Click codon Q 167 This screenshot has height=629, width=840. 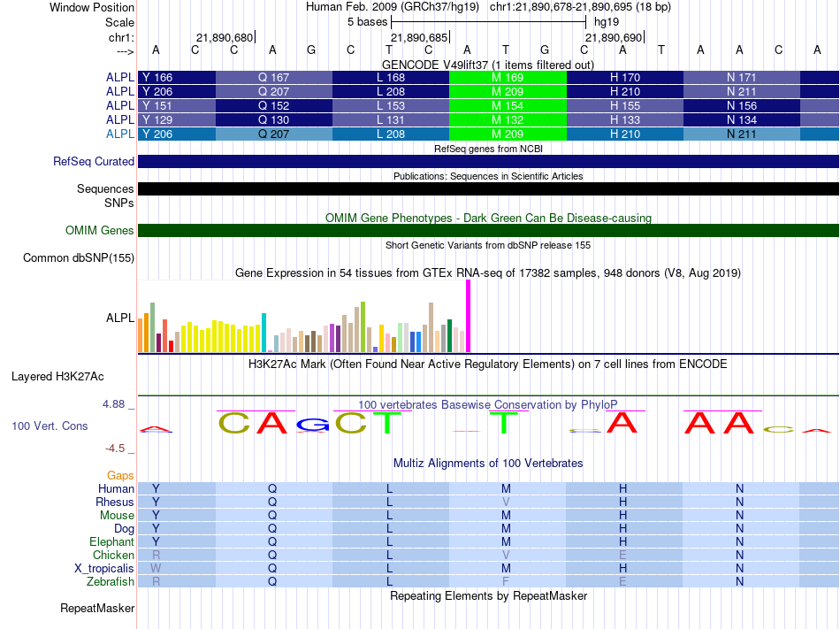(274, 78)
